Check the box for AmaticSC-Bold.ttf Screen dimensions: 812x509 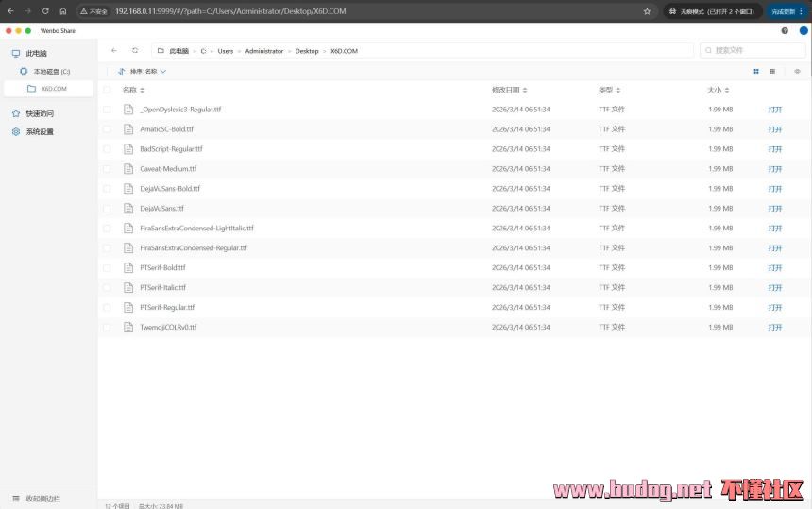point(107,129)
